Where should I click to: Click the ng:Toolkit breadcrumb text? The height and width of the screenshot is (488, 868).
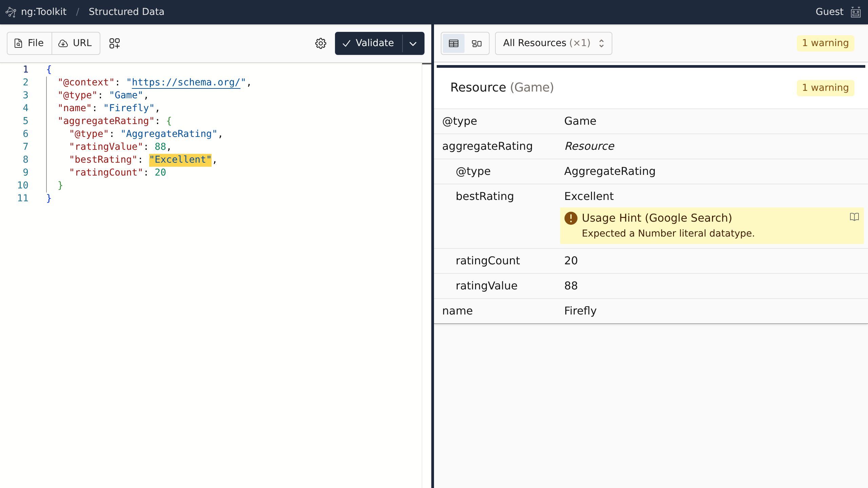(x=44, y=12)
